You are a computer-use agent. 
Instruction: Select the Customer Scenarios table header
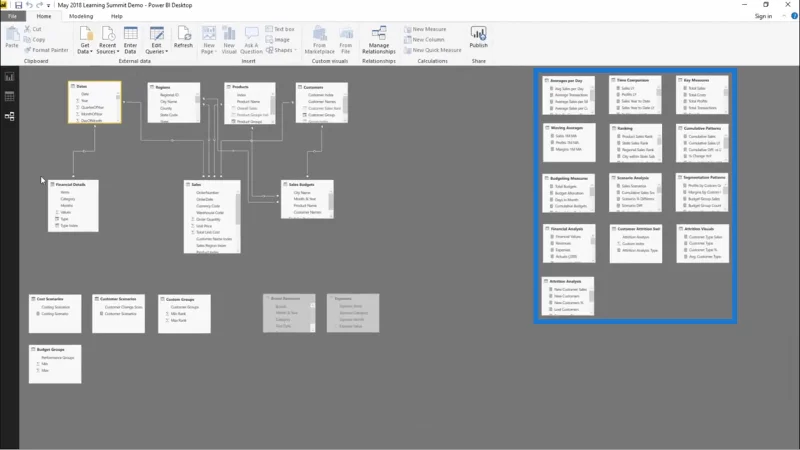tap(118, 298)
